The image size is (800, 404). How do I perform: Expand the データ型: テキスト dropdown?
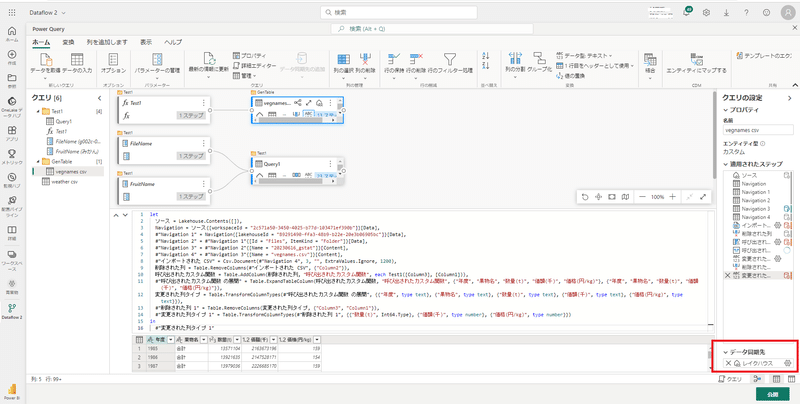tap(584, 56)
